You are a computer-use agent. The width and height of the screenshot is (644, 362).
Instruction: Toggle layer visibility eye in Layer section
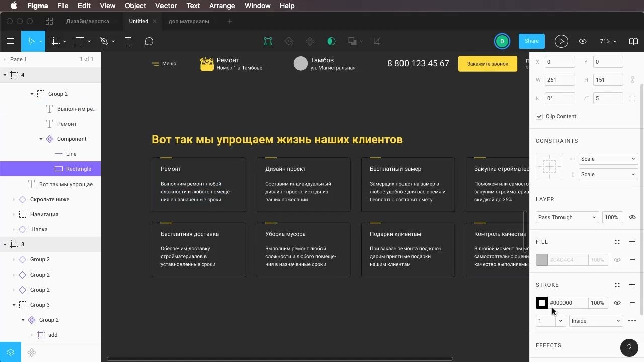(x=632, y=217)
